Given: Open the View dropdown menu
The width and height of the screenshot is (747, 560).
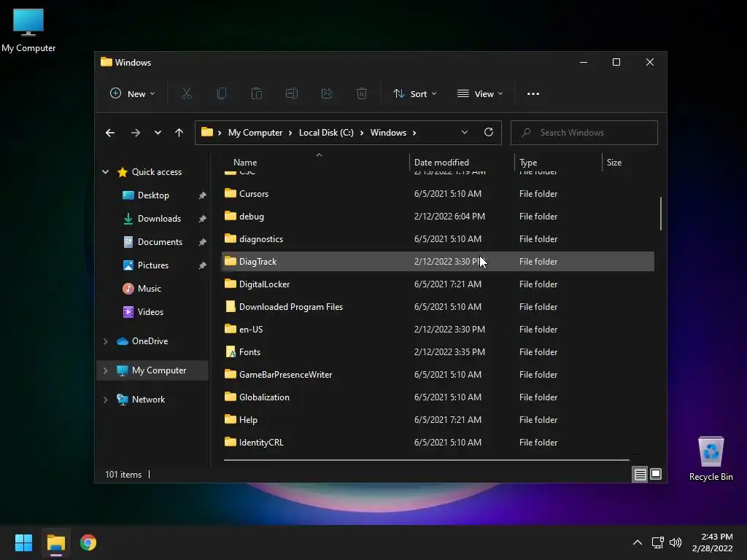Looking at the screenshot, I should pyautogui.click(x=480, y=94).
